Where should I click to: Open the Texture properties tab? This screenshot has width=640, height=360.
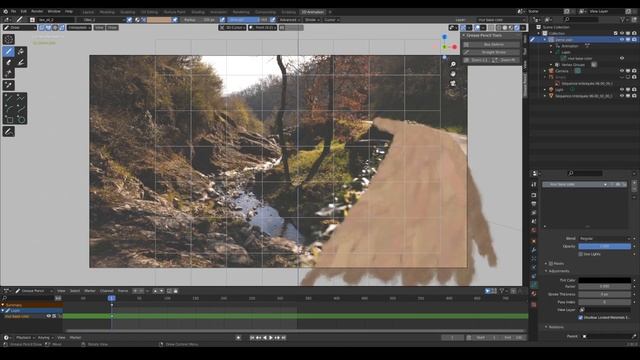533,304
